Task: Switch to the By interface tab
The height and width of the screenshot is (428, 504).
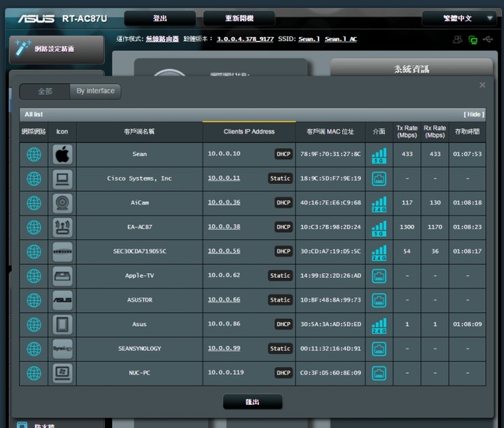Action: point(95,91)
